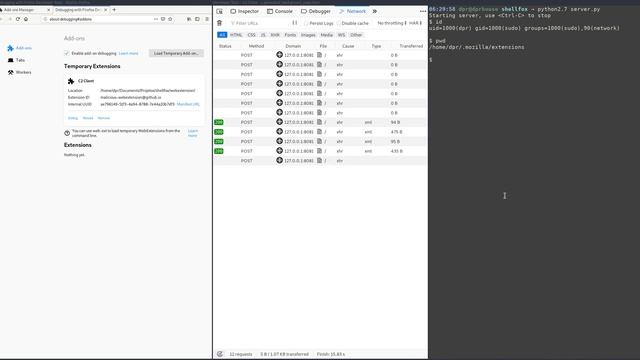The image size is (640, 360).
Task: Toggle the Other request filter
Action: coord(356,35)
